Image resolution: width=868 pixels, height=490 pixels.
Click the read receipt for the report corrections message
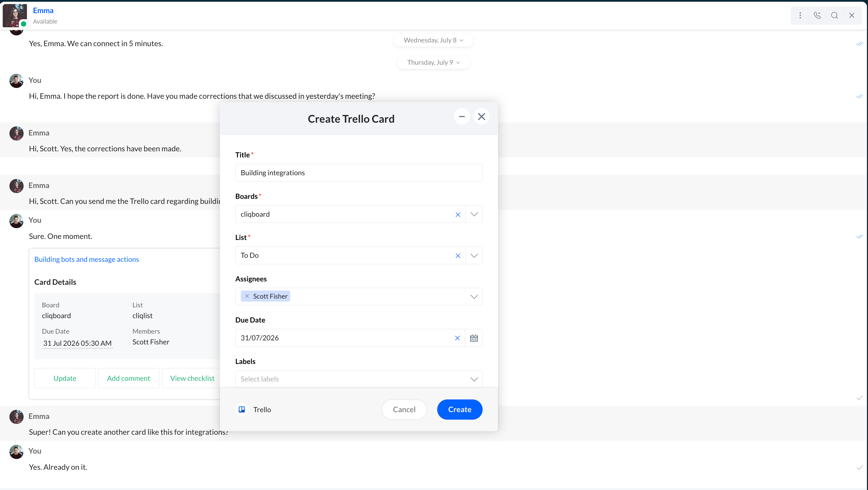[x=860, y=96]
